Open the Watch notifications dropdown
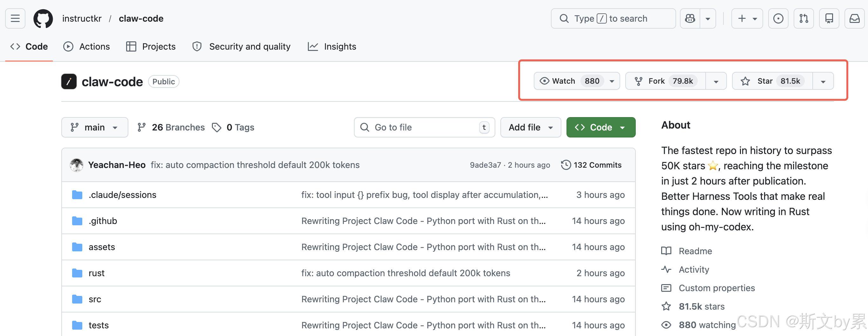The height and width of the screenshot is (336, 868). coord(577,81)
